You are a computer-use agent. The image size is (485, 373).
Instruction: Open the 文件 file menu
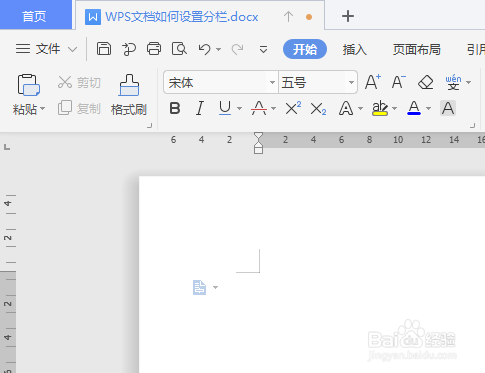pos(47,49)
